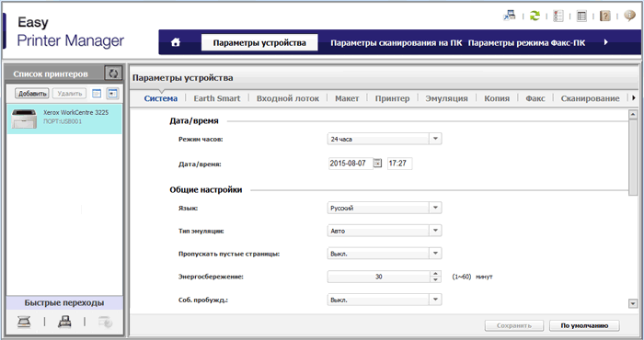The image size is (644, 340).
Task: Open the Язык dropdown showing Русский
Action: (385, 208)
